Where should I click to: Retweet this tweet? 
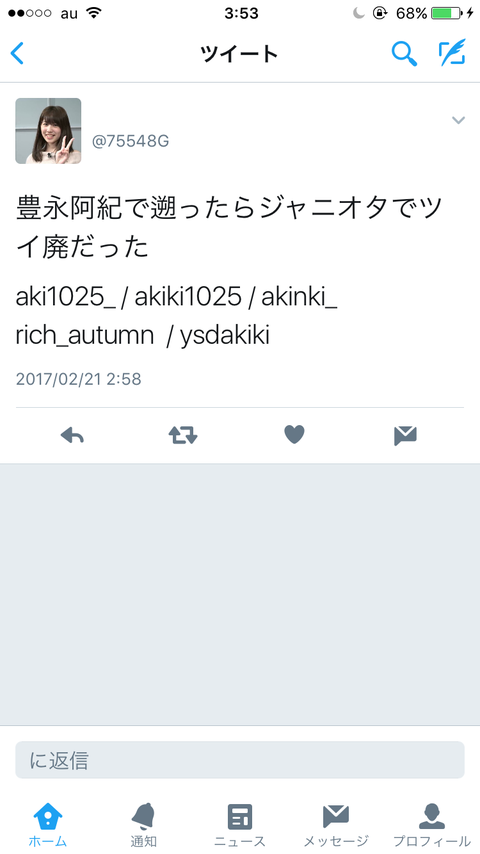coord(183,435)
